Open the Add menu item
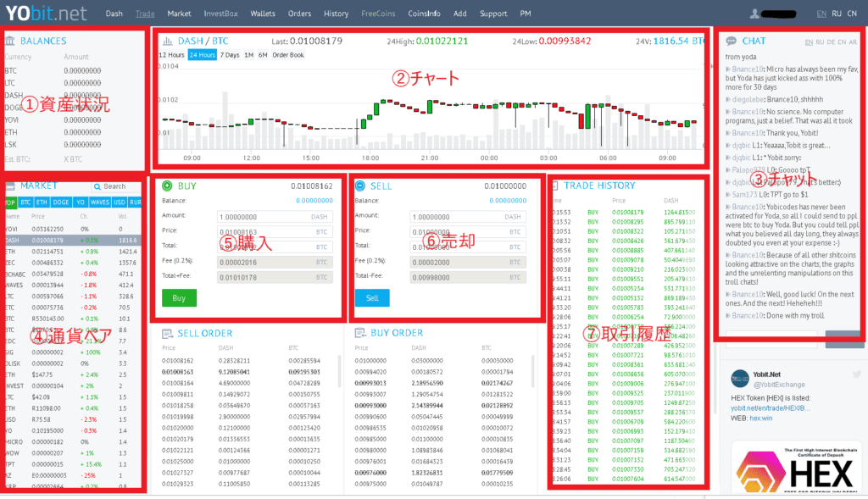The height and width of the screenshot is (499, 868). tap(460, 14)
